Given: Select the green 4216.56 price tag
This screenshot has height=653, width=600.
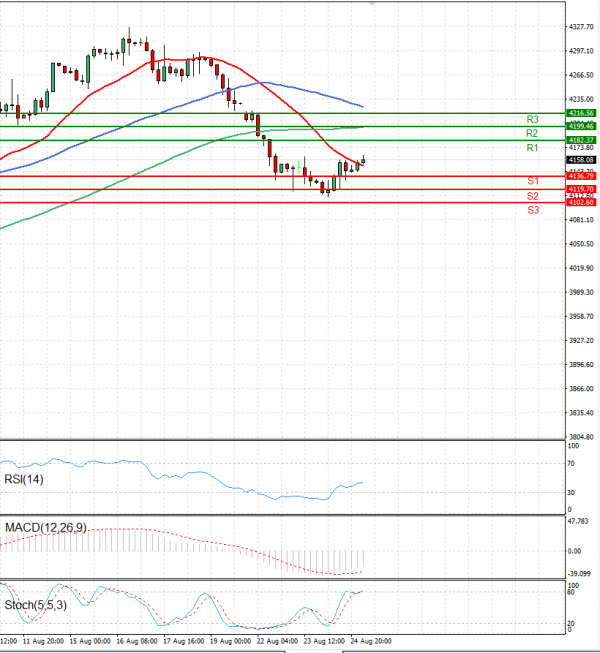Looking at the screenshot, I should point(581,113).
